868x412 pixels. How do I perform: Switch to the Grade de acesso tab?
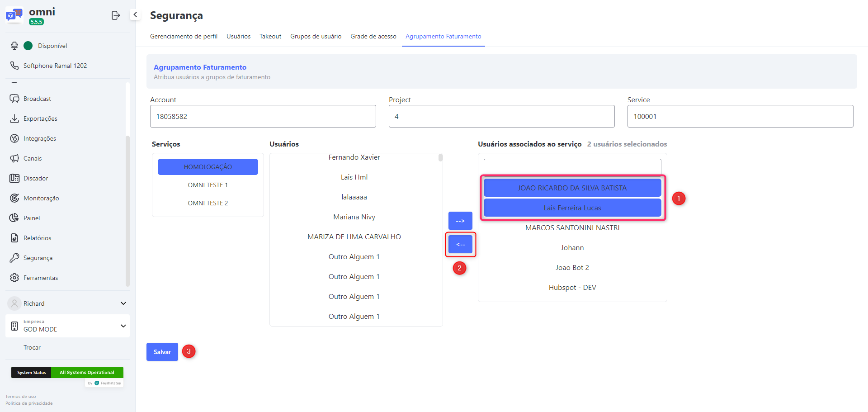point(373,36)
